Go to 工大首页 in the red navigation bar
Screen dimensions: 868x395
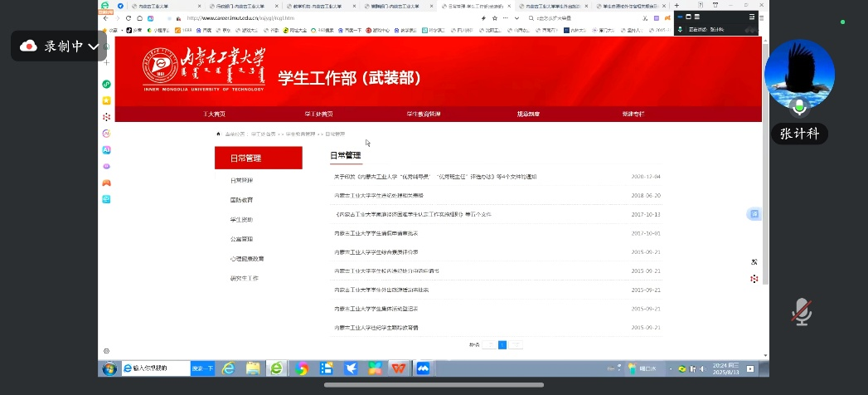pyautogui.click(x=214, y=114)
